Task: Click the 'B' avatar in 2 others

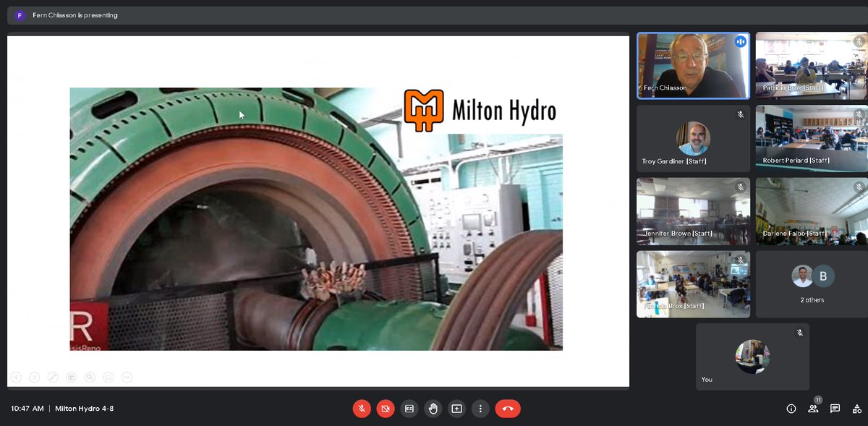Action: point(823,276)
